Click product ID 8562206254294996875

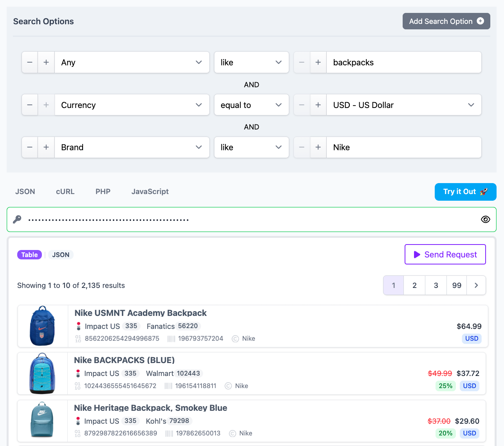coord(122,338)
